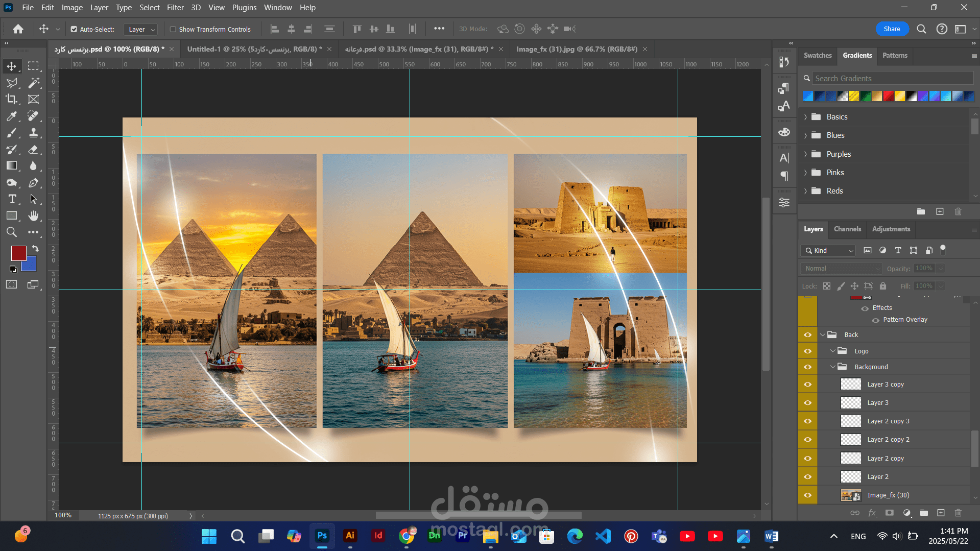Enable Show Transform Controls checkbox
980x551 pixels.
173,29
